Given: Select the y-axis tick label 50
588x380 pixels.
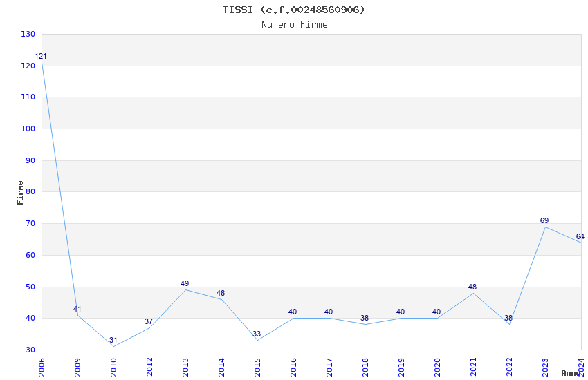Looking at the screenshot, I should (x=30, y=287).
